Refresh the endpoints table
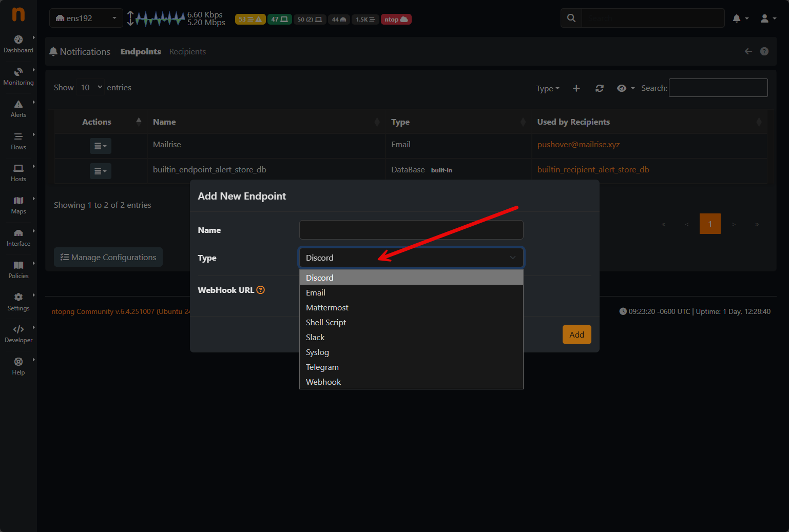Viewport: 789px width, 532px height. (x=599, y=88)
